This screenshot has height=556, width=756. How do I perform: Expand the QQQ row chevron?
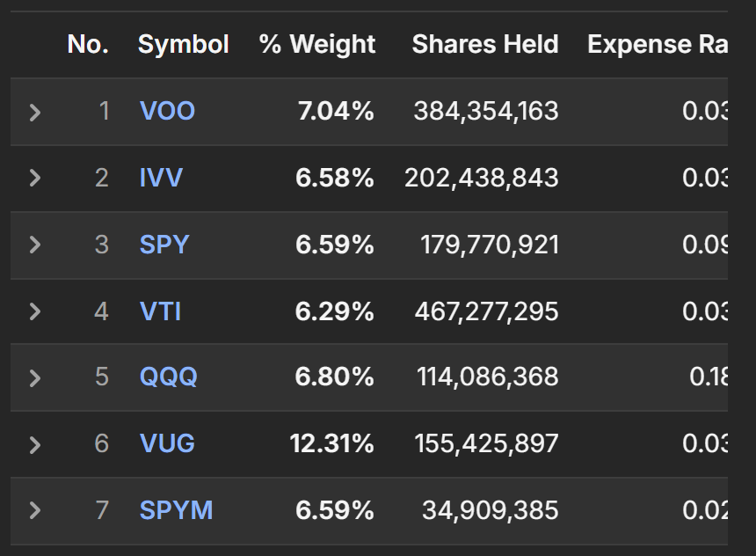[x=34, y=378]
